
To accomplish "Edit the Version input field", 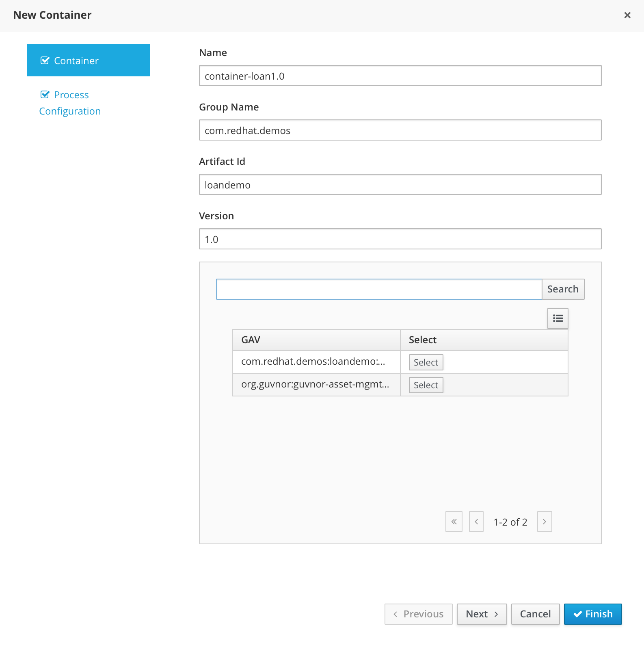I will point(400,239).
